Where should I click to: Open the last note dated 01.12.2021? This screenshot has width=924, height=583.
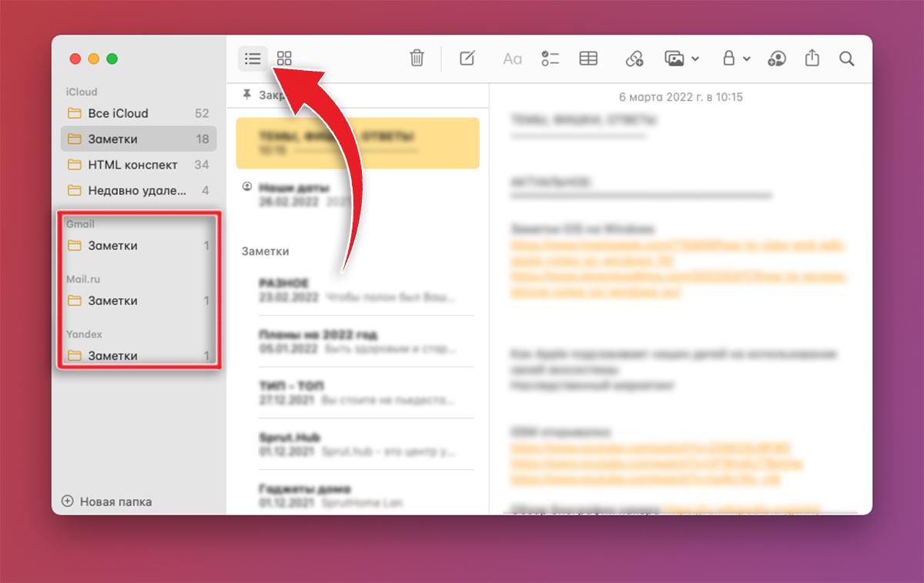coord(357,495)
